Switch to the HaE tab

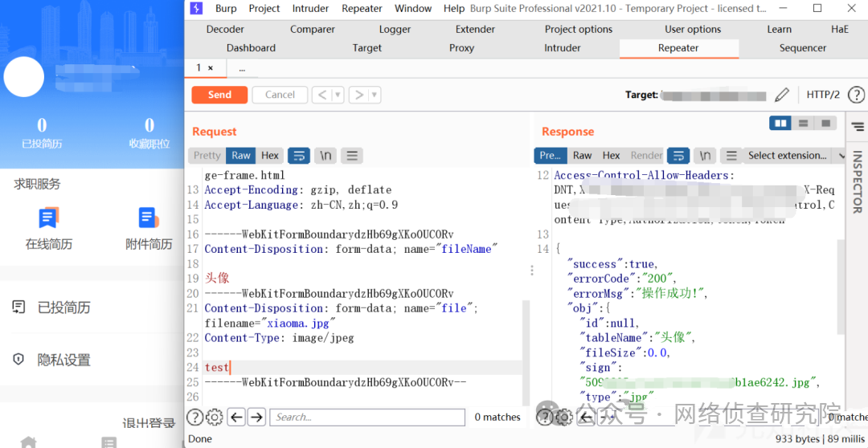point(840,30)
